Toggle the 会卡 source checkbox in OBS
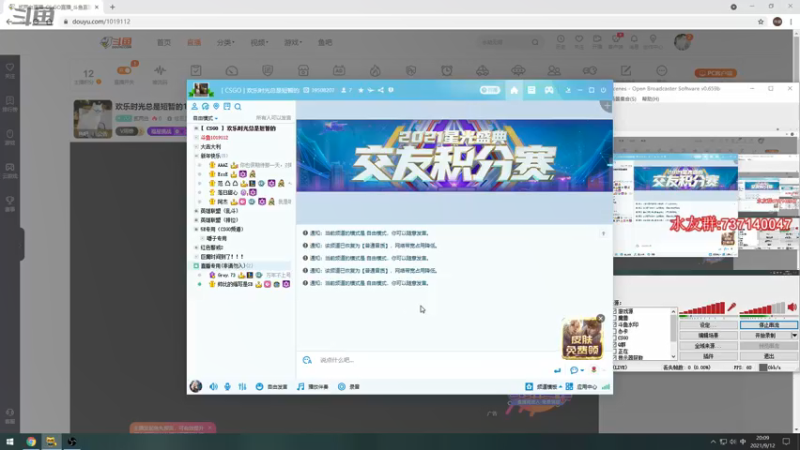Screen dimensions: 800x450 pyautogui.click(x=615, y=331)
